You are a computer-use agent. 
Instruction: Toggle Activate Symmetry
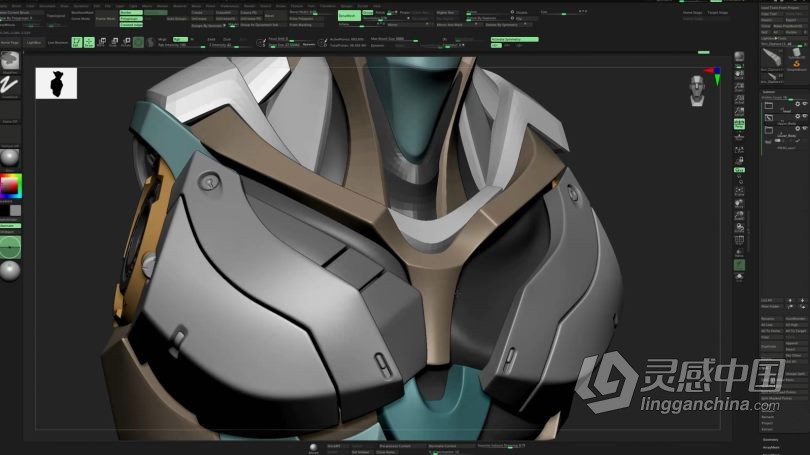515,39
